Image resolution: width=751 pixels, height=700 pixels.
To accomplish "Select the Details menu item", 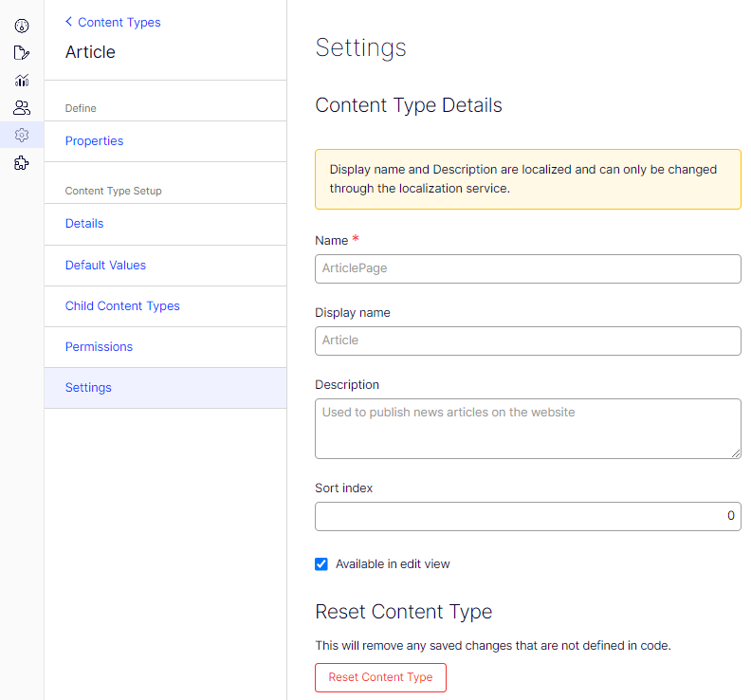I will [84, 224].
